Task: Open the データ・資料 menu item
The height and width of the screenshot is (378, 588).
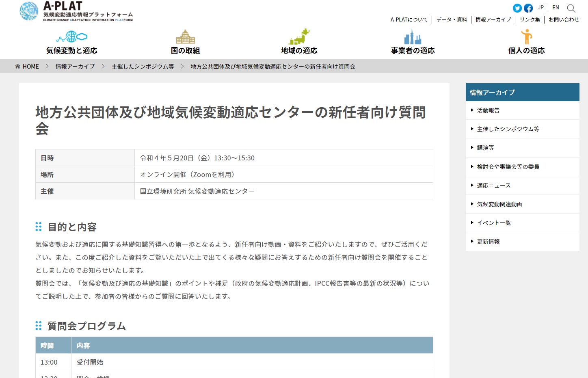Action: point(452,19)
